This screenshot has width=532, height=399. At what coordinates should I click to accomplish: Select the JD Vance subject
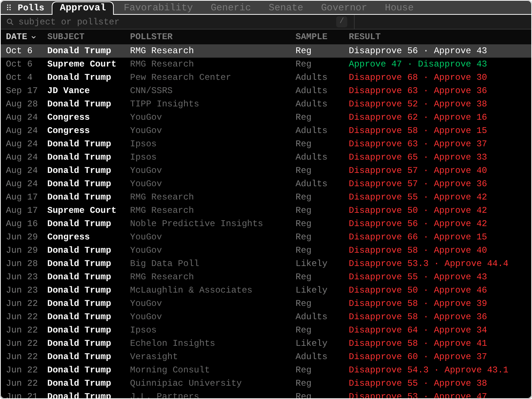click(x=68, y=91)
